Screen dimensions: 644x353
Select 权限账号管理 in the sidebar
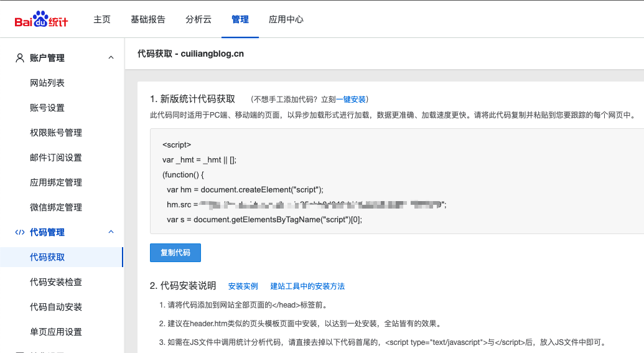click(x=56, y=133)
